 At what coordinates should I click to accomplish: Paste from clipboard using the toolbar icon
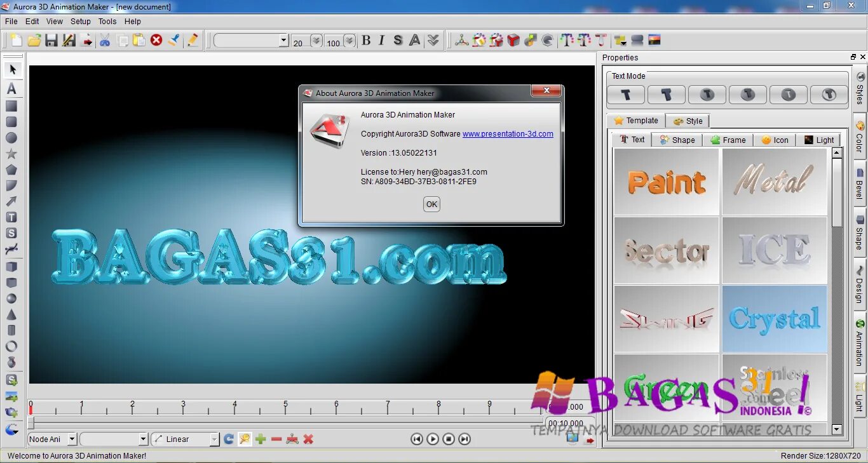click(x=139, y=41)
